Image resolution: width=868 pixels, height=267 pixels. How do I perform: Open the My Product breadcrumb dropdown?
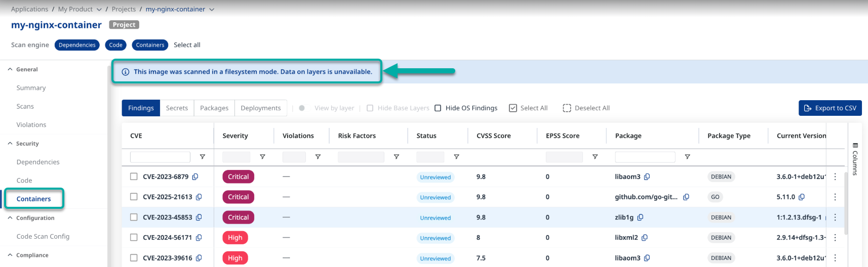tap(99, 10)
